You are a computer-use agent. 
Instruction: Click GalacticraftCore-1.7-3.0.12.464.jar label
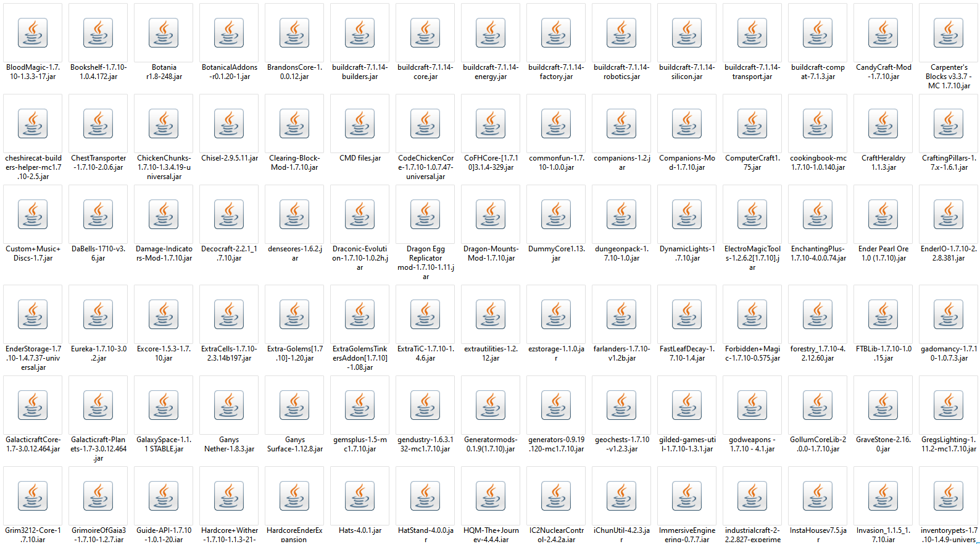(x=33, y=444)
